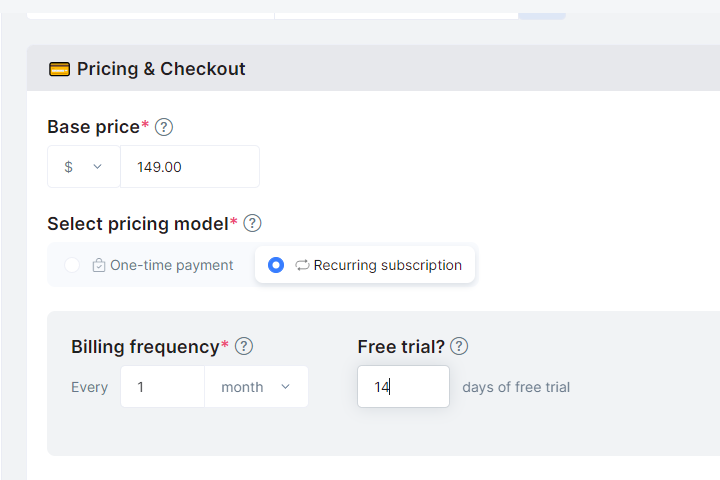Click the Base price amount field

point(189,167)
